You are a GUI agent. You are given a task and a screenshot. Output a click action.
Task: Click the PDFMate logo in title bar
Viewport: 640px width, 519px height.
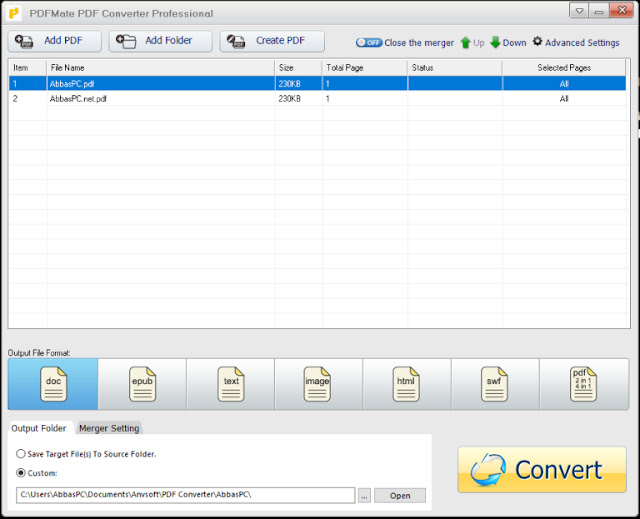13,13
